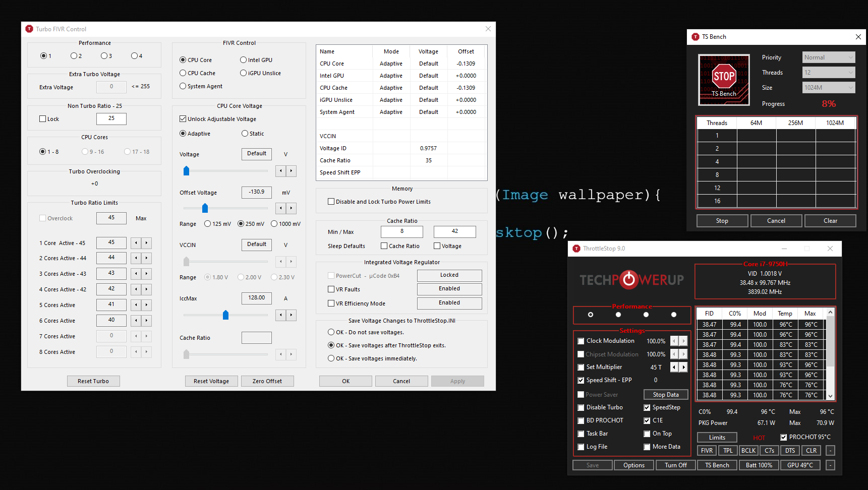Toggle Unlock Adjustable Voltage checkbox
Screen dimensions: 868x490
pos(183,119)
